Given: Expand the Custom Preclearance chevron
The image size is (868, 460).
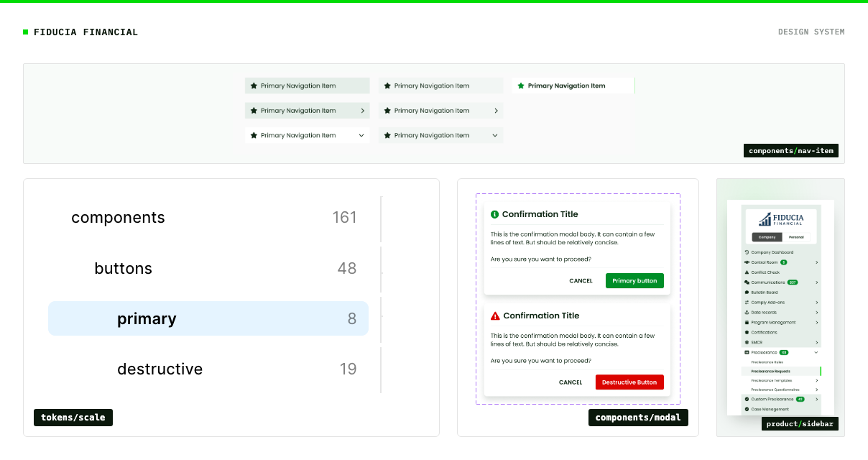Looking at the screenshot, I should point(816,399).
